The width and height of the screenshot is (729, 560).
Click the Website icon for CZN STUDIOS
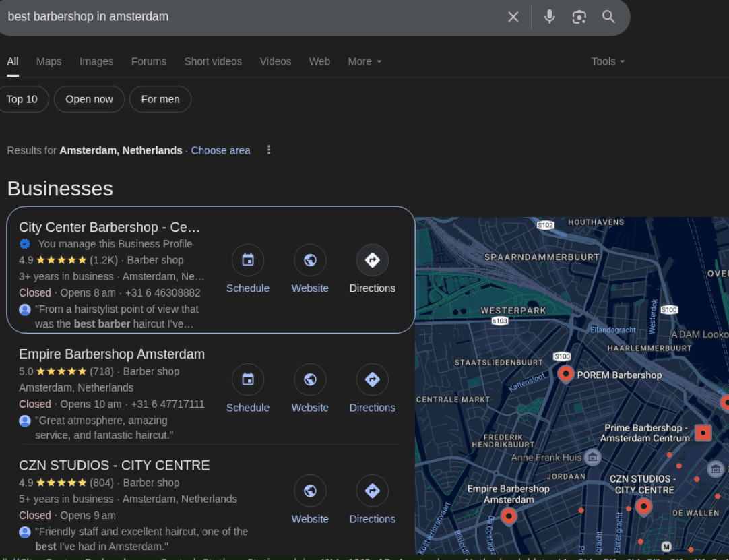[310, 491]
